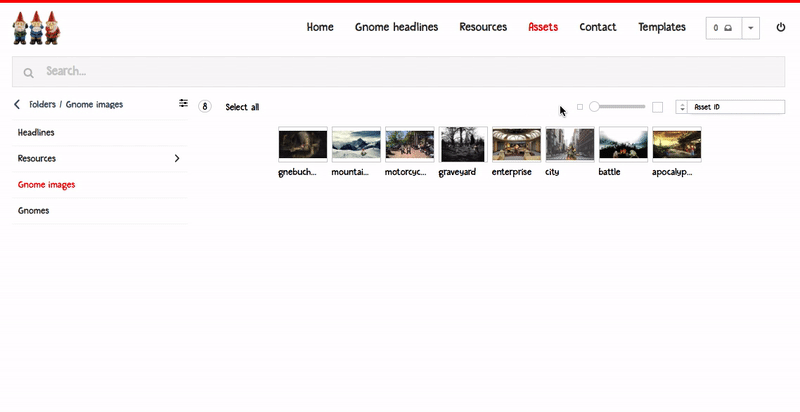Go to Resources in top navigation
Screen dimensions: 800x412
tap(483, 27)
